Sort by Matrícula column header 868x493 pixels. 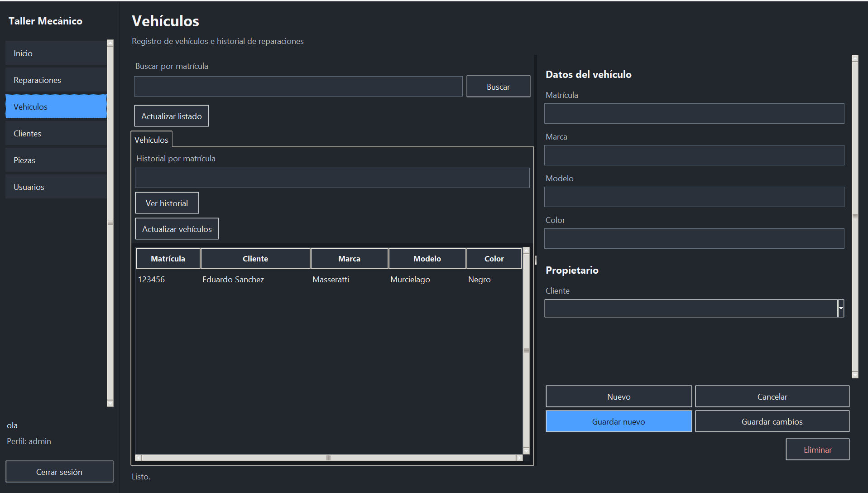[168, 259]
